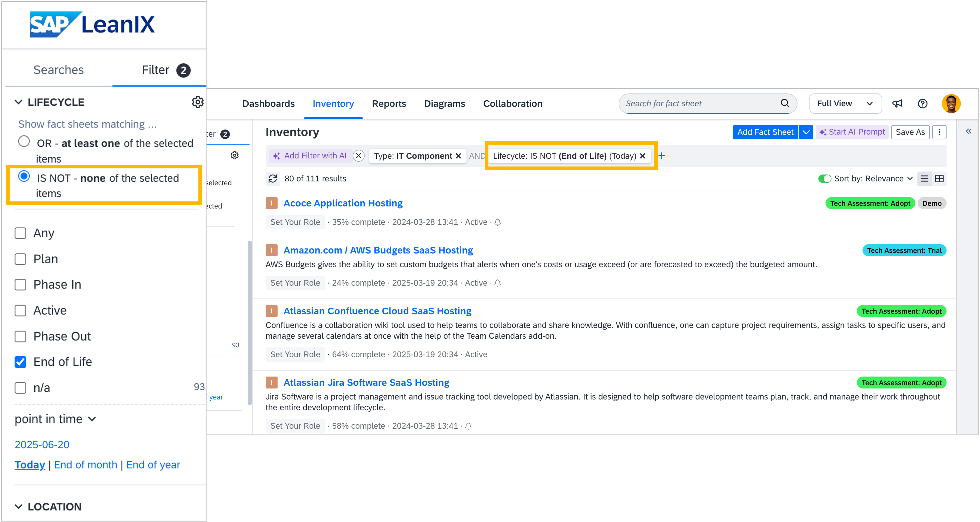Image resolution: width=980 pixels, height=522 pixels.
Task: Clear the Add Filter with AI chip
Action: 358,156
